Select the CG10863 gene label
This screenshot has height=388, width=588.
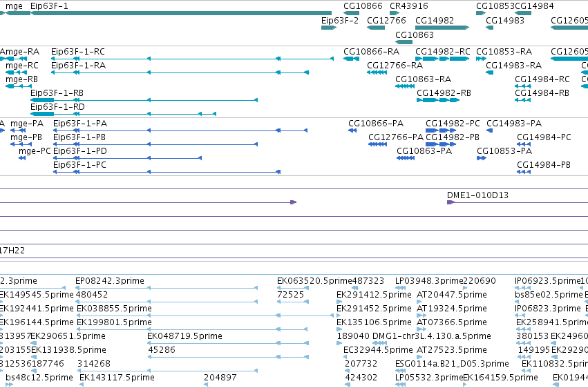(x=415, y=35)
